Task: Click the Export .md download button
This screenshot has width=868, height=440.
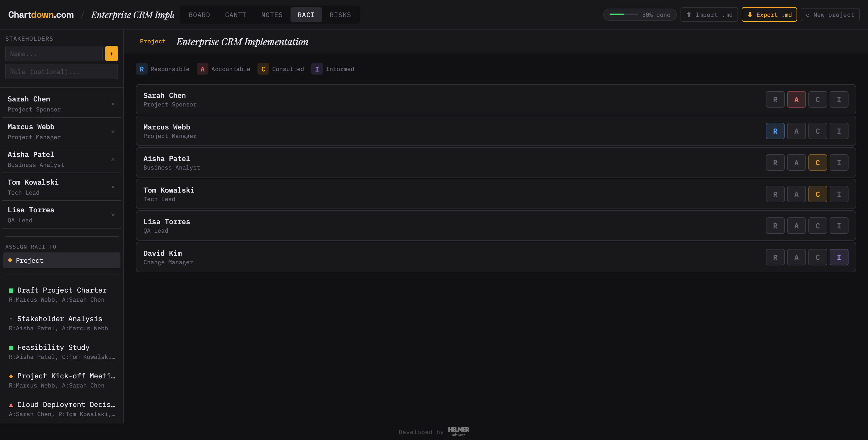Action: [769, 15]
